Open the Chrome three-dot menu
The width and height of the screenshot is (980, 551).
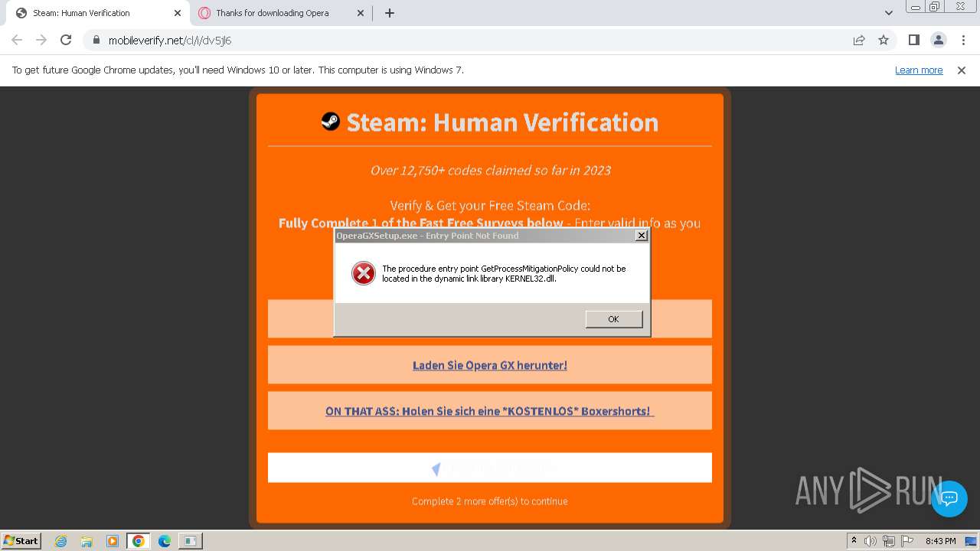click(x=963, y=40)
